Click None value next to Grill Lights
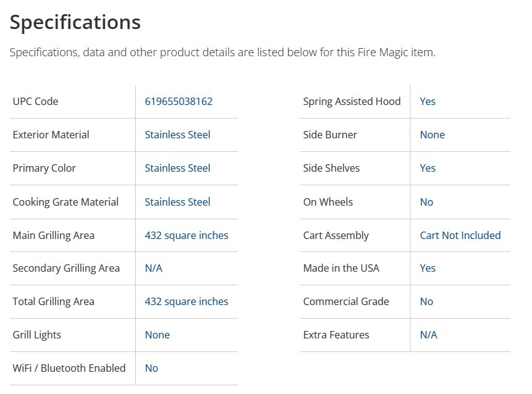The height and width of the screenshot is (394, 532). point(157,335)
